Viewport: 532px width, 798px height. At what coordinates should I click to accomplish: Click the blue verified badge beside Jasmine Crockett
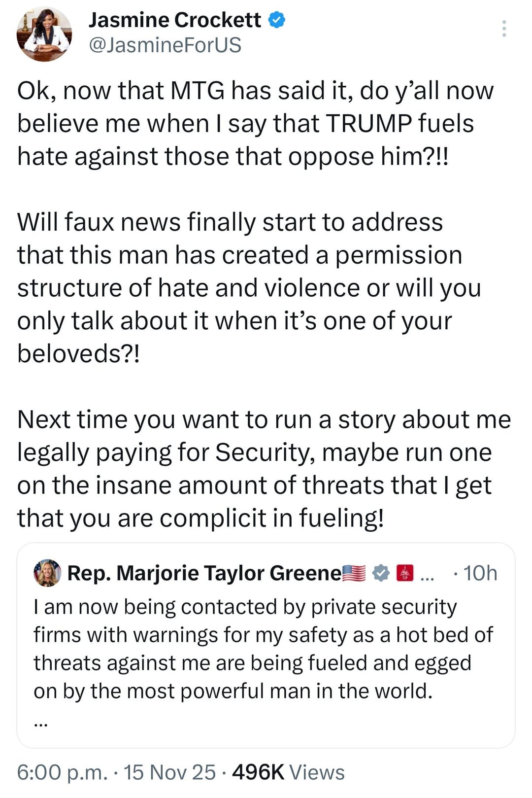pos(277,20)
